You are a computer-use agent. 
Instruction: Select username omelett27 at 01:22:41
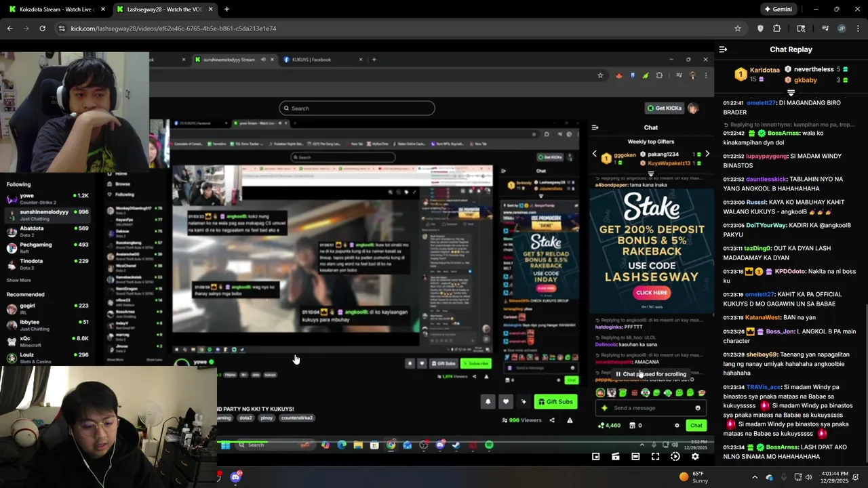760,103
